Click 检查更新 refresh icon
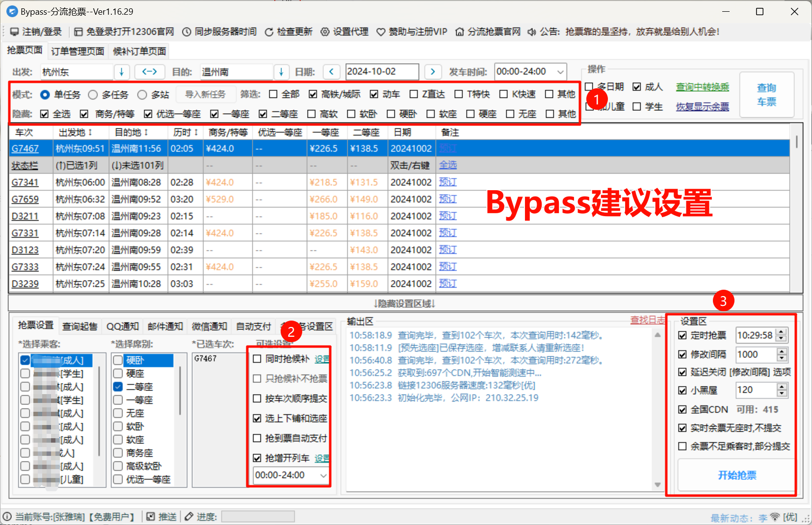Viewport: 812px width, 525px height. (269, 32)
